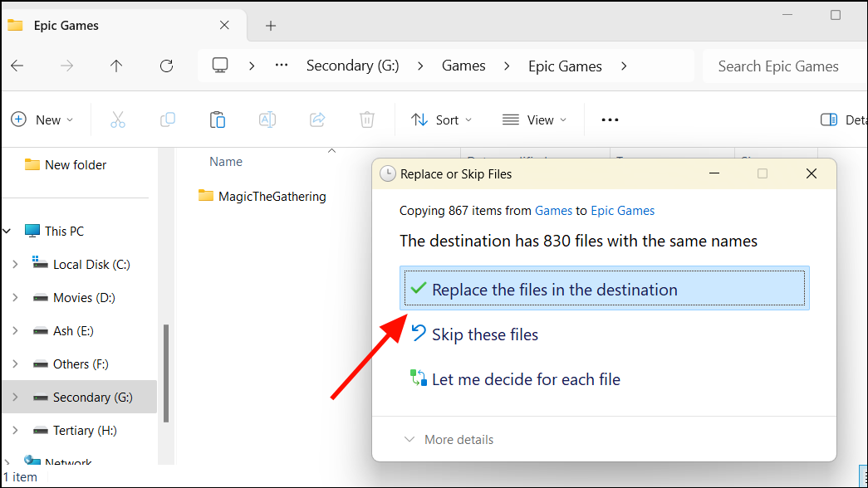868x488 pixels.
Task: Click chevron after Secondary (G:) breadcrumb
Action: pos(420,66)
